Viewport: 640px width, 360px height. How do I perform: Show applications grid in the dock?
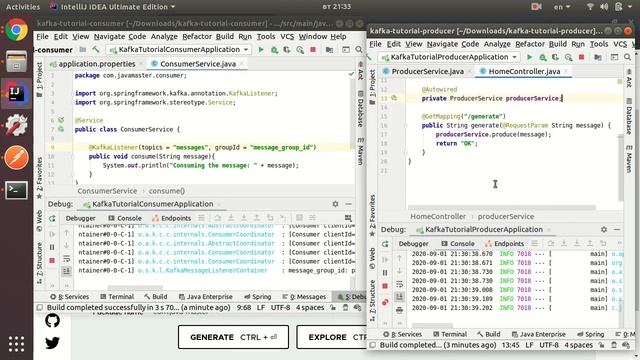coord(16,344)
